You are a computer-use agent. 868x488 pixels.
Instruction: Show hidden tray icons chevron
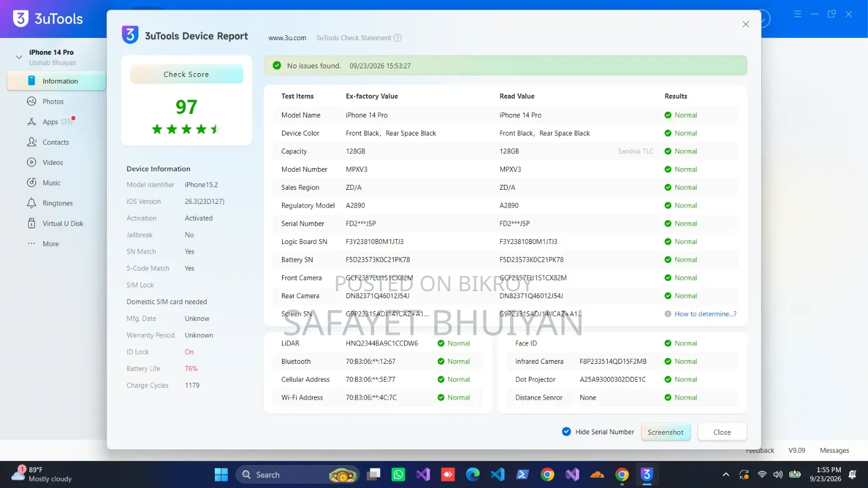click(726, 475)
